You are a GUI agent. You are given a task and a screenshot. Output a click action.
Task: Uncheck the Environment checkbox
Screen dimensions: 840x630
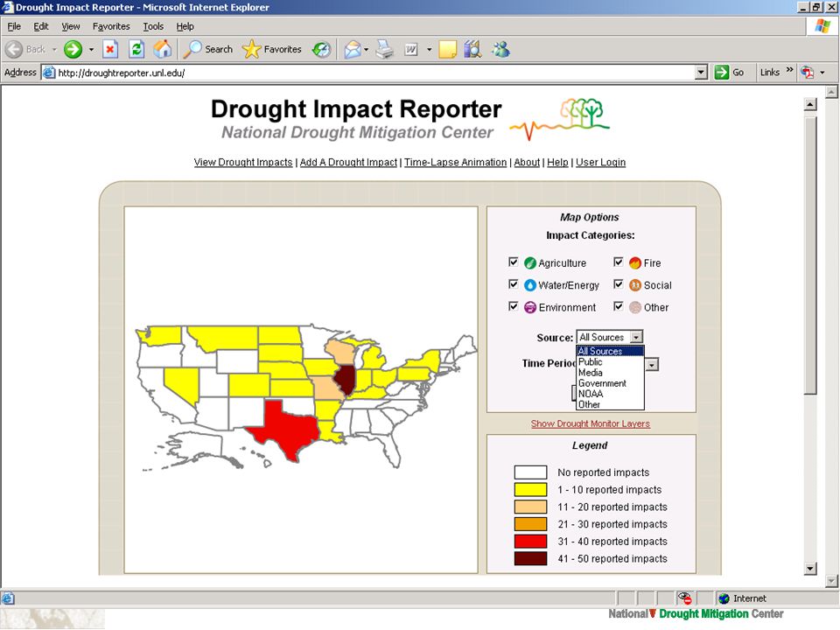pyautogui.click(x=514, y=306)
